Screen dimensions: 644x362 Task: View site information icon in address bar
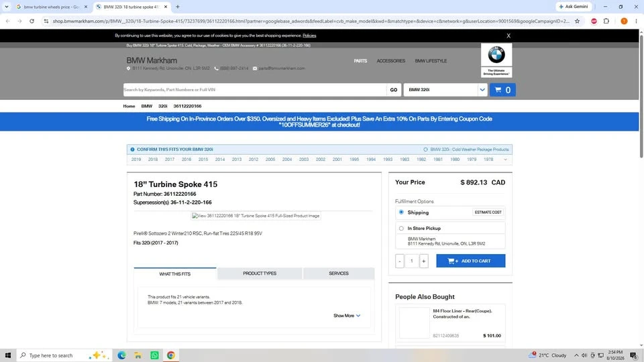(x=46, y=21)
